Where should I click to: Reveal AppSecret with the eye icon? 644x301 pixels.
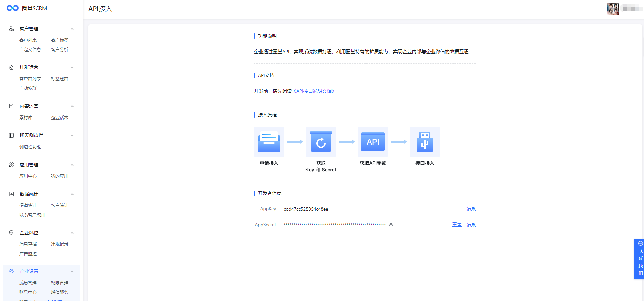(x=391, y=225)
